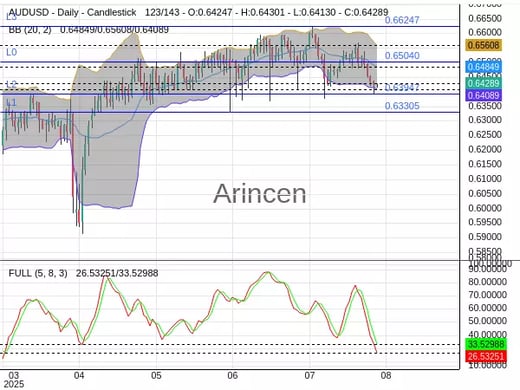This screenshot has width=520, height=390.
Task: Click the blue 0.64849 middle band price tag
Action: [483, 67]
